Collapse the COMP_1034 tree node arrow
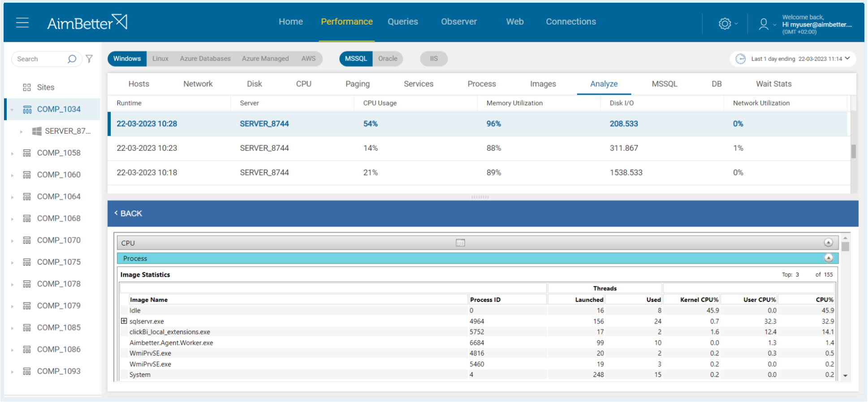The width and height of the screenshot is (868, 402). pos(12,109)
